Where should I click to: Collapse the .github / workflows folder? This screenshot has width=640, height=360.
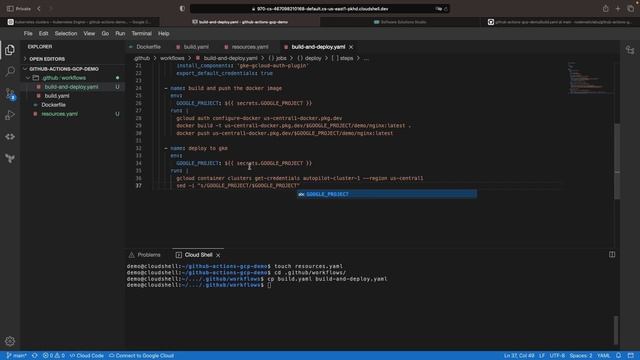click(x=63, y=78)
